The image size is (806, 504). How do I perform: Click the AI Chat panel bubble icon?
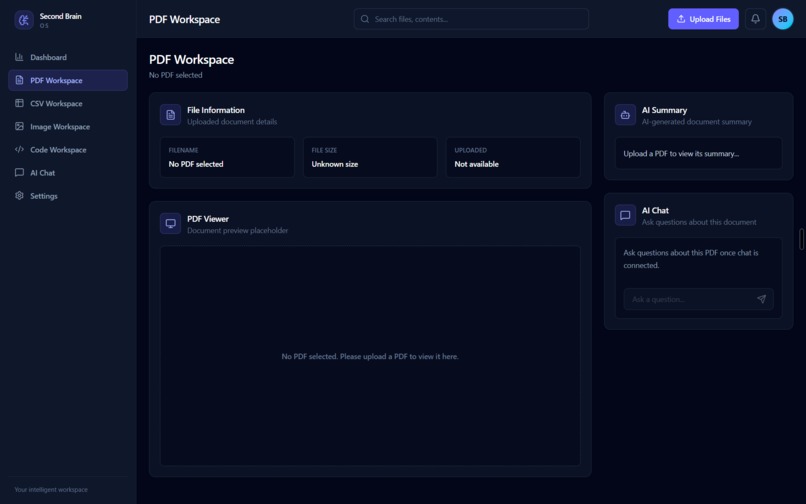point(625,215)
